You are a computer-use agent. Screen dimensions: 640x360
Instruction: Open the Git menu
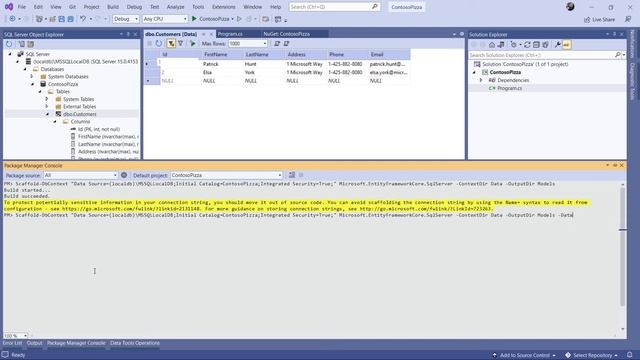click(72, 7)
